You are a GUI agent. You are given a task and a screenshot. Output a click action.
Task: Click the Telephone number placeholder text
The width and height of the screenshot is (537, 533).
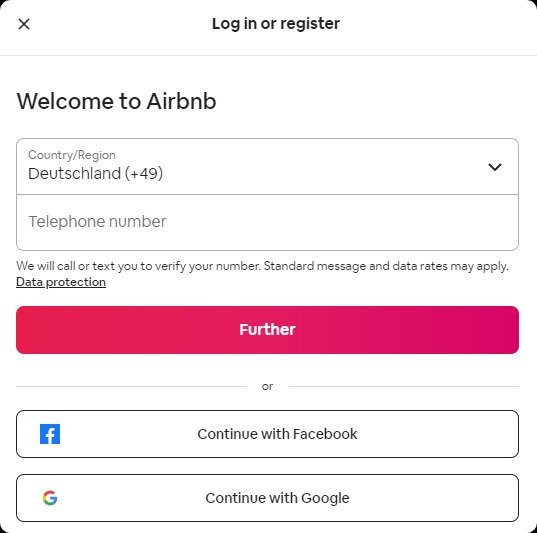click(x=97, y=221)
